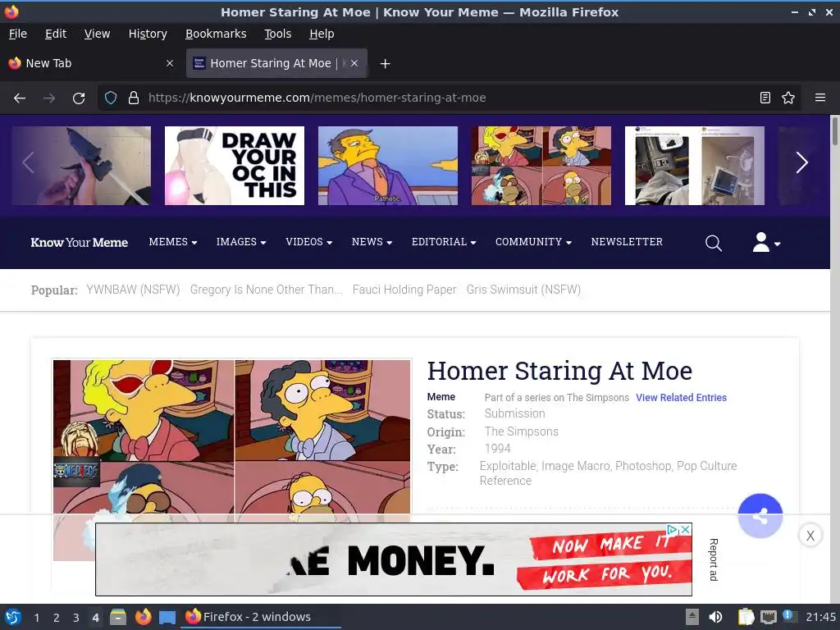
Task: Click the blue share button
Action: tap(760, 516)
